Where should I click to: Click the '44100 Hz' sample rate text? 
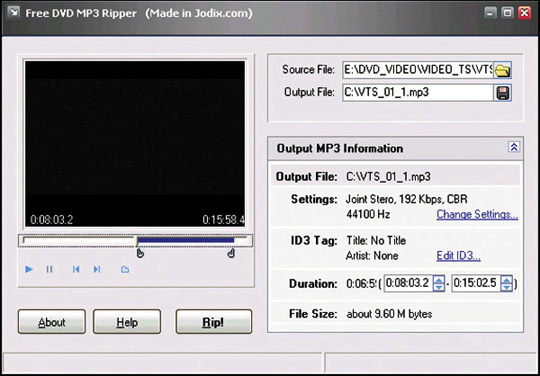tap(368, 215)
